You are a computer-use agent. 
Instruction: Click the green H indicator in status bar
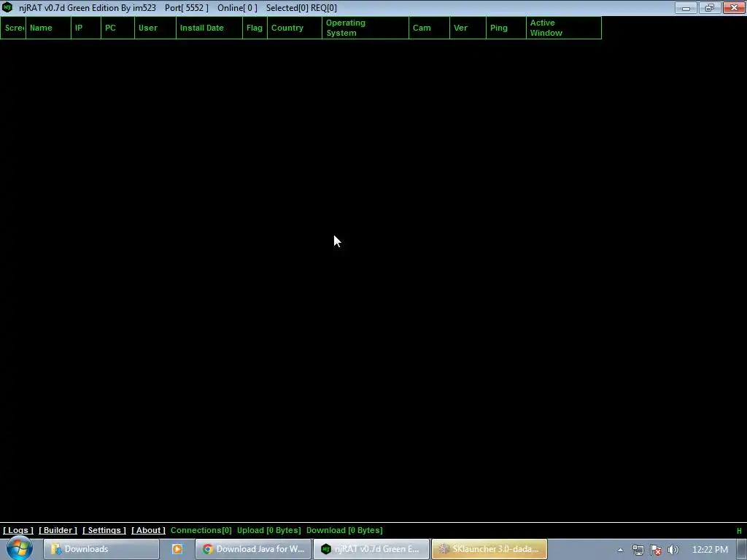pyautogui.click(x=739, y=531)
